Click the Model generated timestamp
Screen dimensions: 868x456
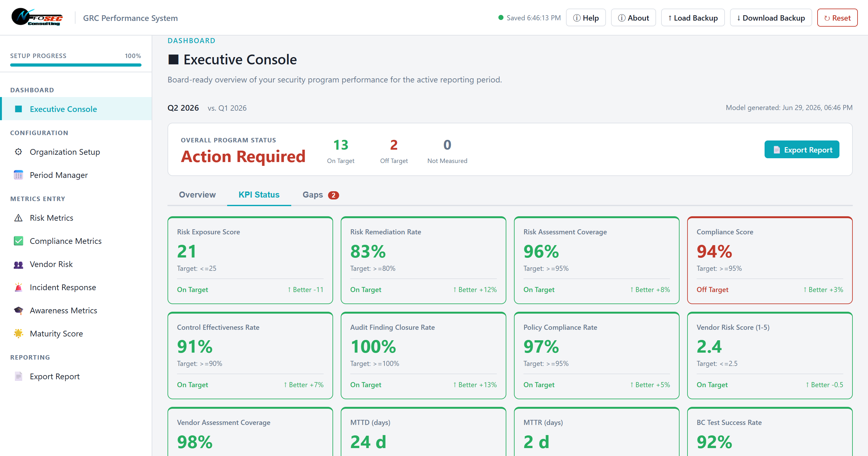(x=789, y=107)
